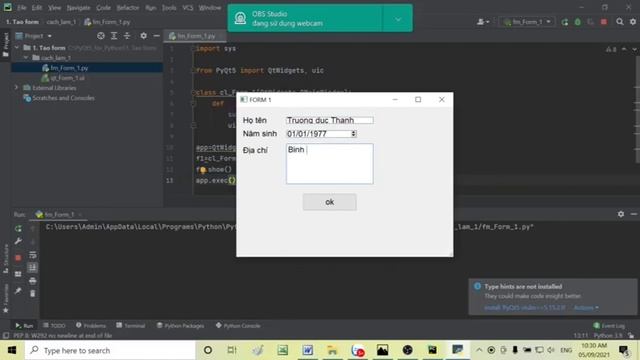
Task: Toggle scroll to end in the Run console
Action: point(33,268)
